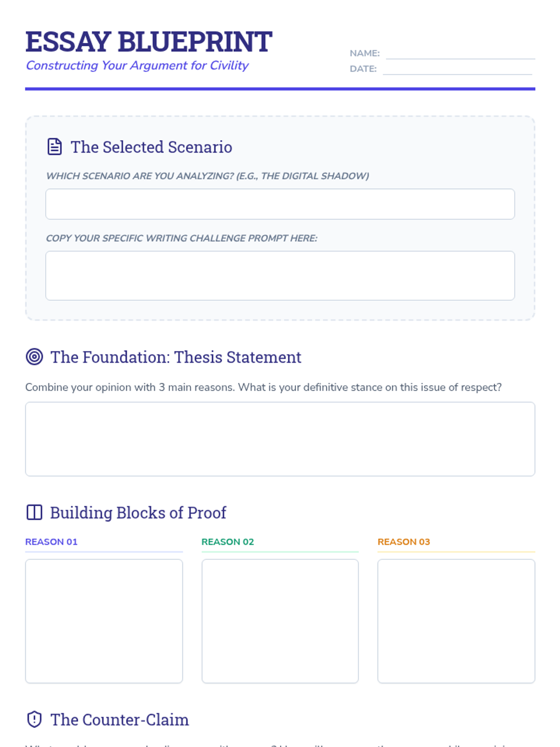This screenshot has width=560, height=747.
Task: Click the Reason 01 text box
Action: [104, 621]
